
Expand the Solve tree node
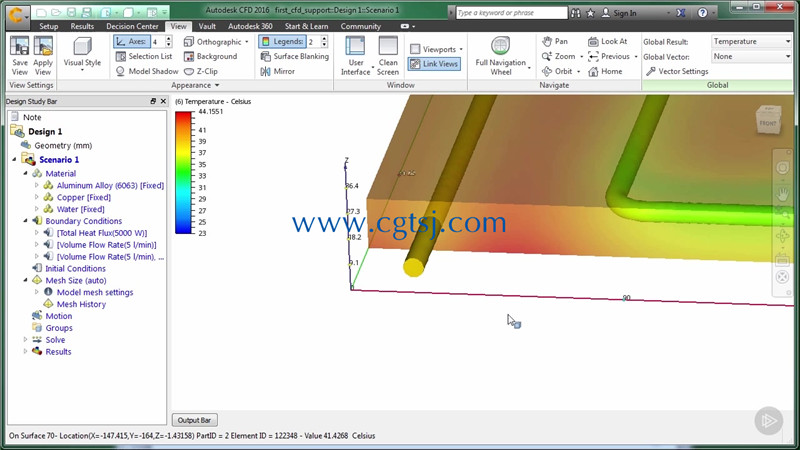26,339
